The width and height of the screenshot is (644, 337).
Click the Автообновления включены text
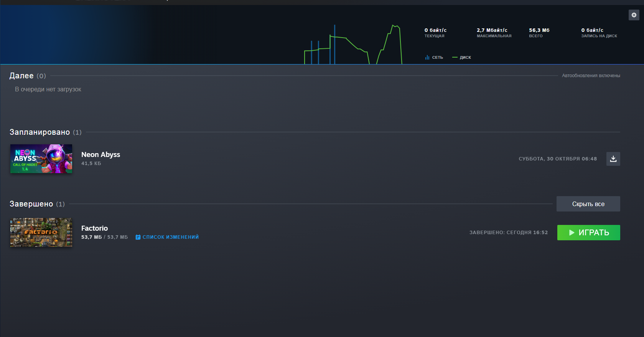pos(591,76)
